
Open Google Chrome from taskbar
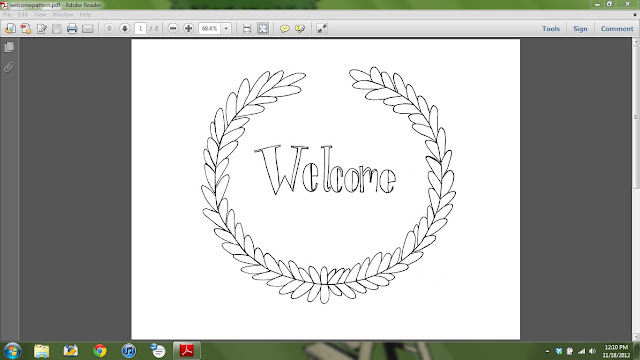coord(100,351)
